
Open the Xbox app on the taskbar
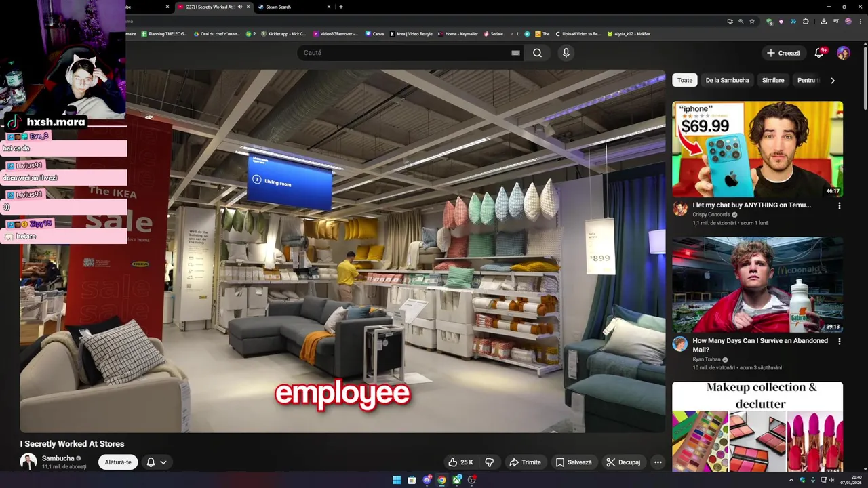[x=457, y=480]
